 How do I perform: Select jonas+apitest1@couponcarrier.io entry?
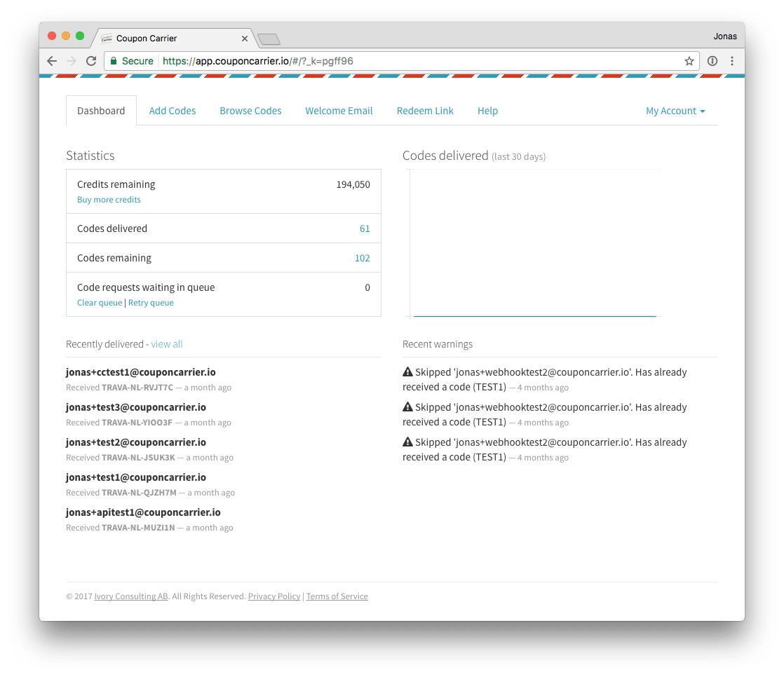(x=143, y=512)
